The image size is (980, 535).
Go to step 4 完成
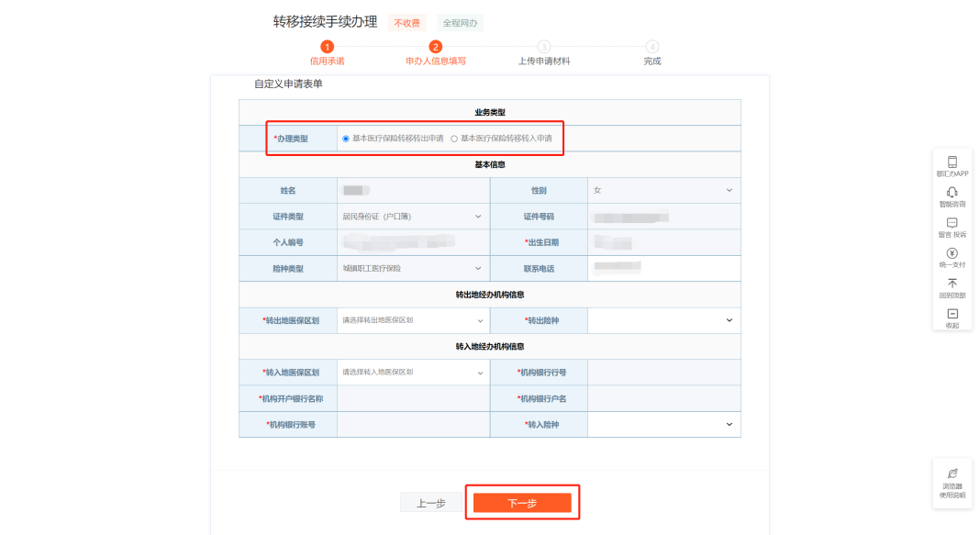pos(651,53)
